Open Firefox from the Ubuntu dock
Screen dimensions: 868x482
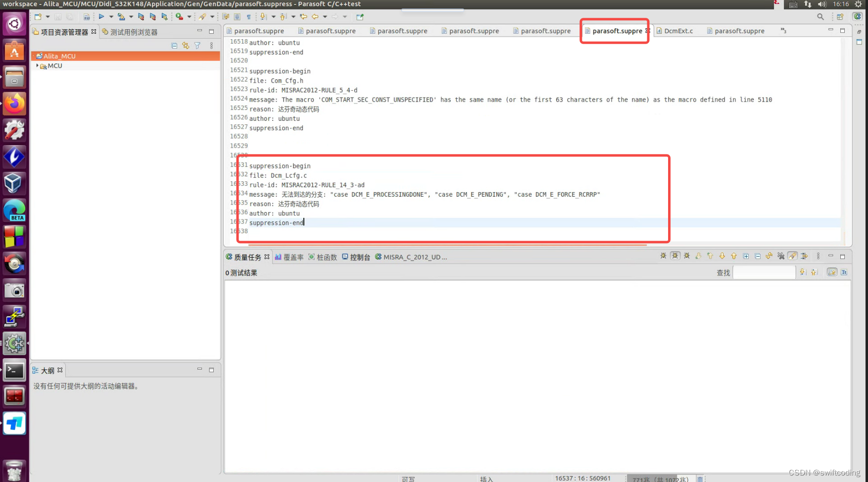pos(14,104)
